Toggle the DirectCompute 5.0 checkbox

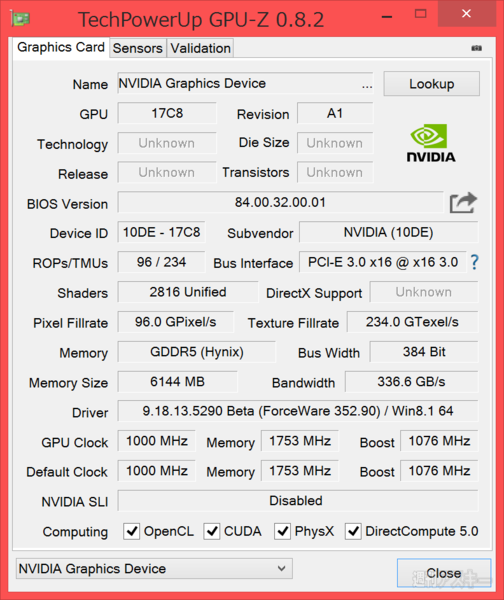pos(353,531)
